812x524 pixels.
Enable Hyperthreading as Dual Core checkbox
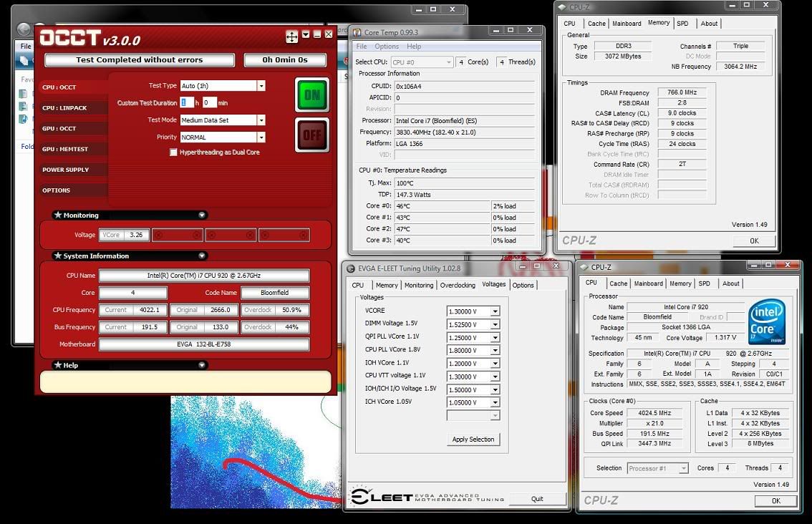click(x=173, y=152)
